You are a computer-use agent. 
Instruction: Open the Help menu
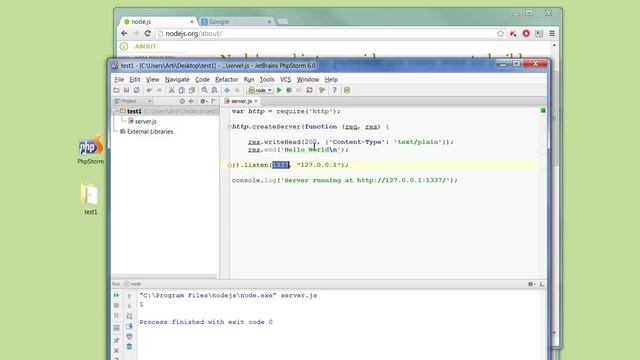point(331,80)
